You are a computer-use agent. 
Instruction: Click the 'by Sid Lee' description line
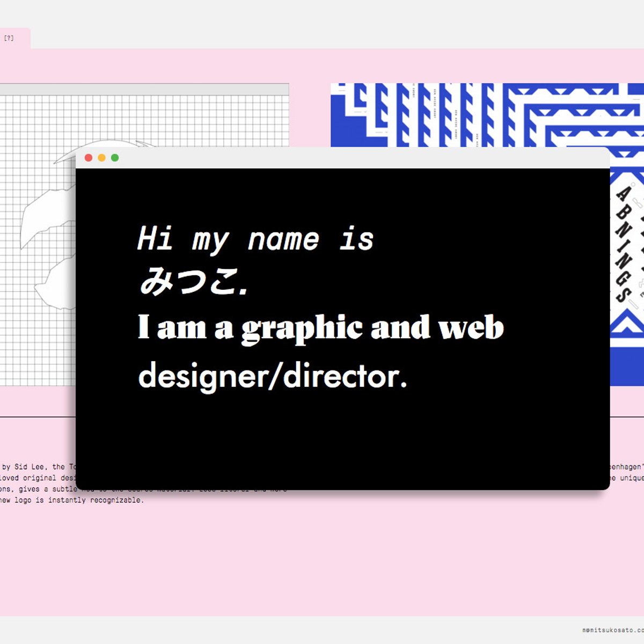click(x=38, y=467)
